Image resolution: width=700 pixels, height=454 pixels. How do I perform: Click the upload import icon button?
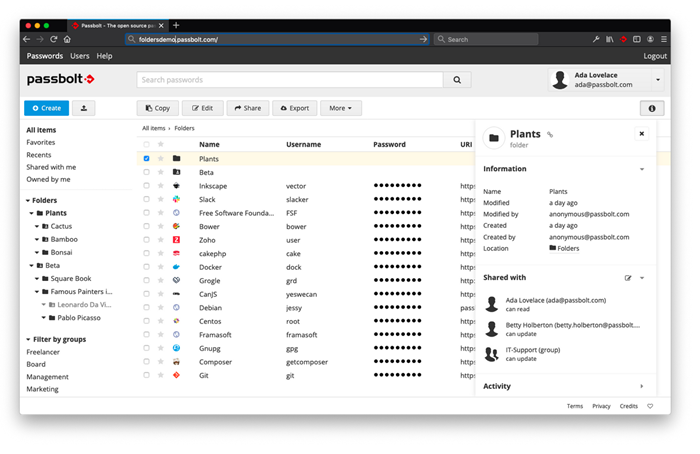pyautogui.click(x=84, y=108)
